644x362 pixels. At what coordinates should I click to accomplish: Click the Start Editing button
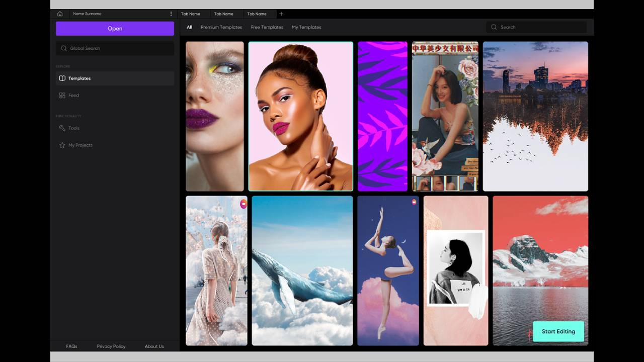coord(558,331)
